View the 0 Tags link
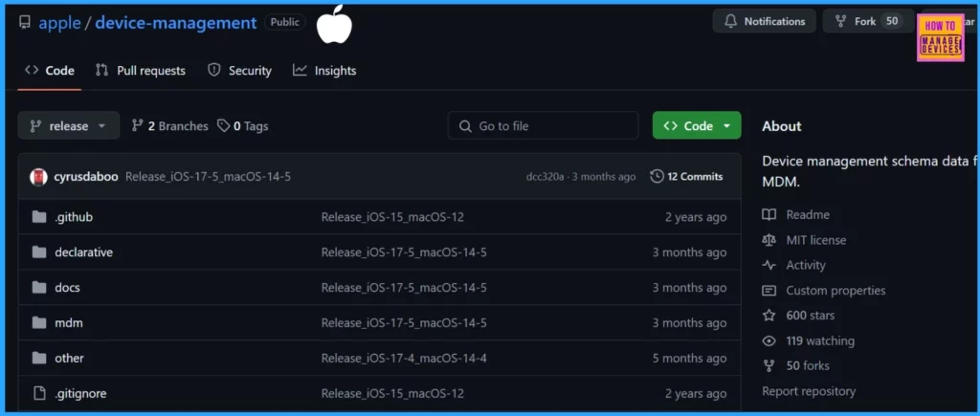This screenshot has height=416, width=980. point(242,126)
